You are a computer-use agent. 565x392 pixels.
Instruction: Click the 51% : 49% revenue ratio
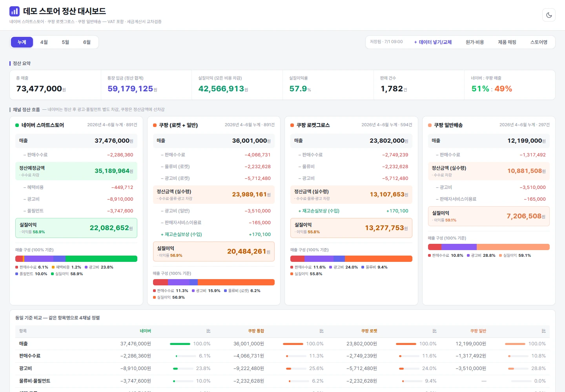point(492,89)
